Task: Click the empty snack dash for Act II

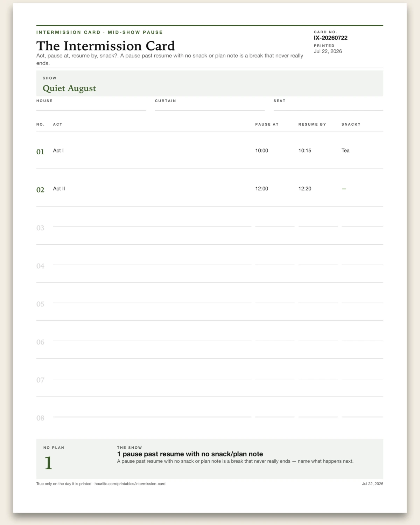Action: 344,189
